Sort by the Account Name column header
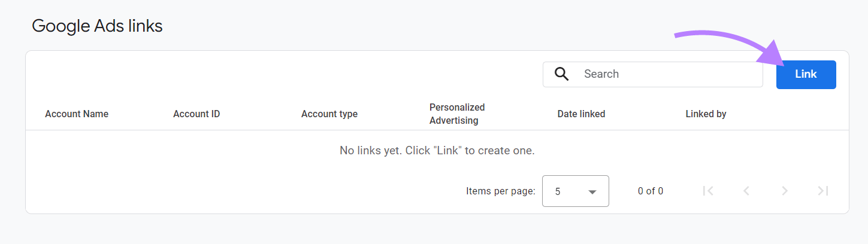This screenshot has width=868, height=244. tap(77, 114)
